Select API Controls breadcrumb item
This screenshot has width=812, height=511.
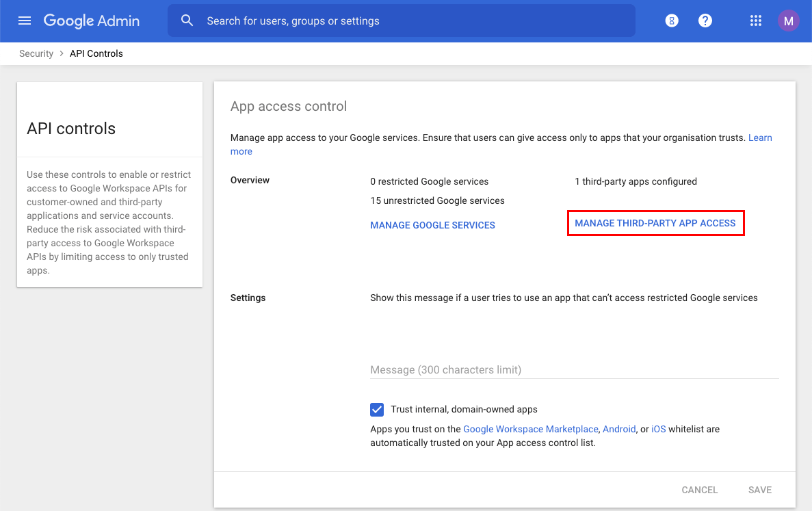click(x=96, y=53)
